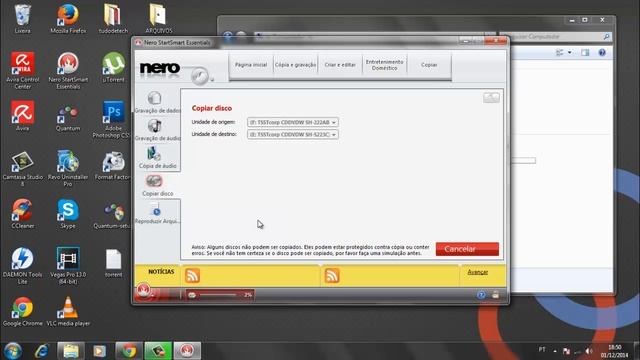Image resolution: width=640 pixels, height=360 pixels.
Task: Launch Mozilla Firefox desktop shortcut
Action: click(x=68, y=19)
